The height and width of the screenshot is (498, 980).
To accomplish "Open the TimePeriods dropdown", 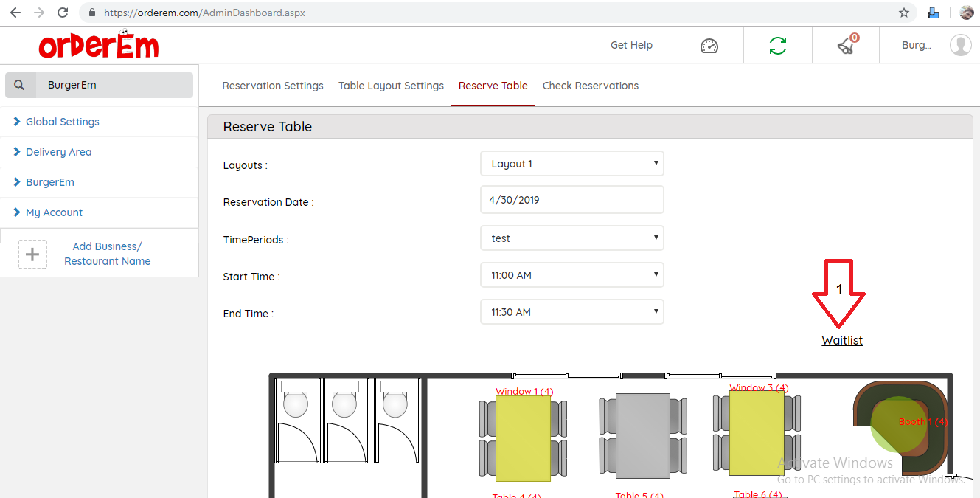I will [571, 238].
